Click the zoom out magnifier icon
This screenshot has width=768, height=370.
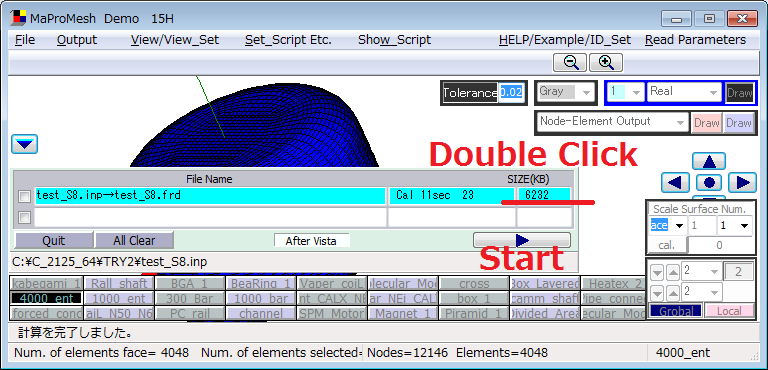coord(570,63)
